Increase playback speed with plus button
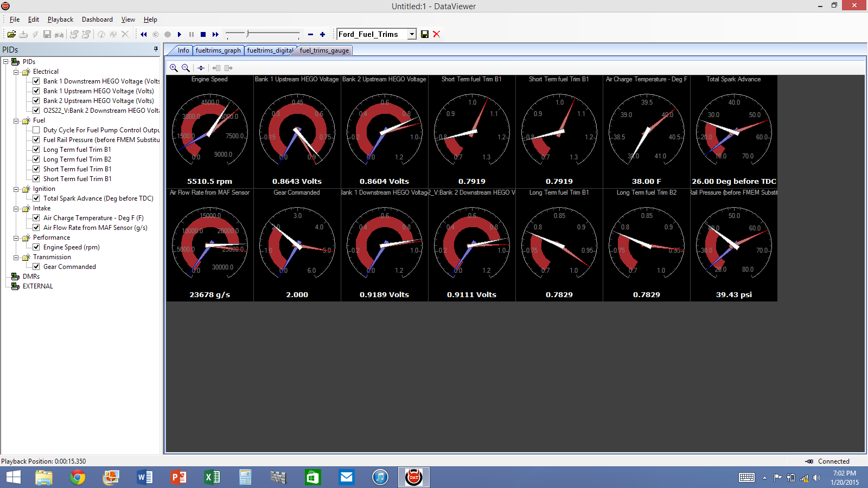The width and height of the screenshot is (868, 488). tap(322, 34)
